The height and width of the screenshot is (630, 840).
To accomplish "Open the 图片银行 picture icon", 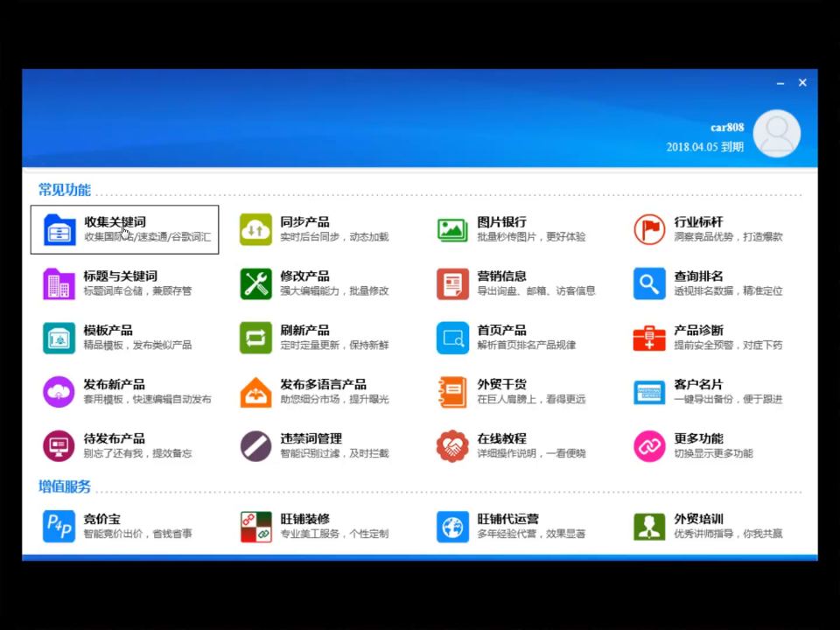I will [452, 229].
